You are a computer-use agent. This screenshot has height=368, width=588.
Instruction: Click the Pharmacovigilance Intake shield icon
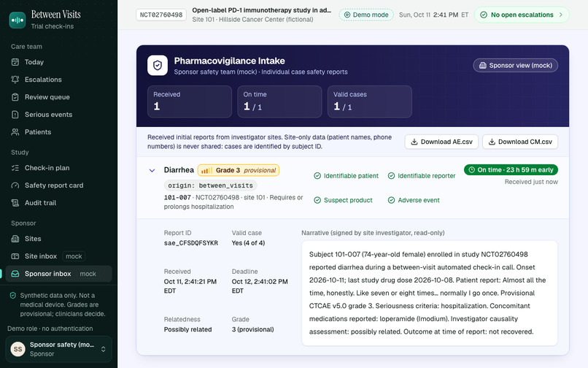158,65
